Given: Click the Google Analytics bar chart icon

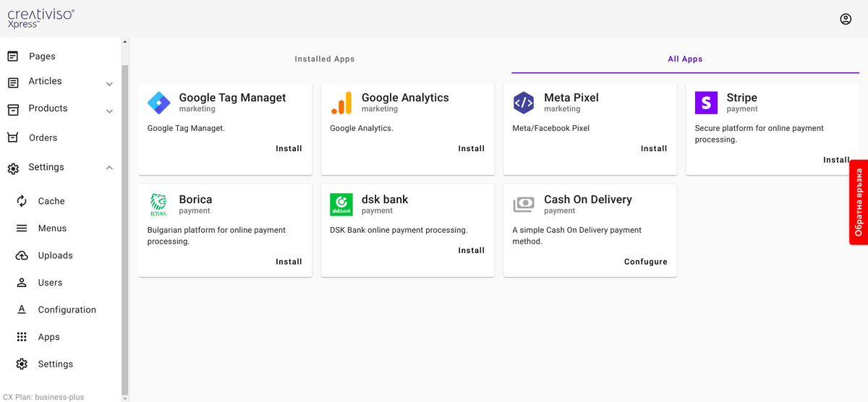Looking at the screenshot, I should pos(341,103).
